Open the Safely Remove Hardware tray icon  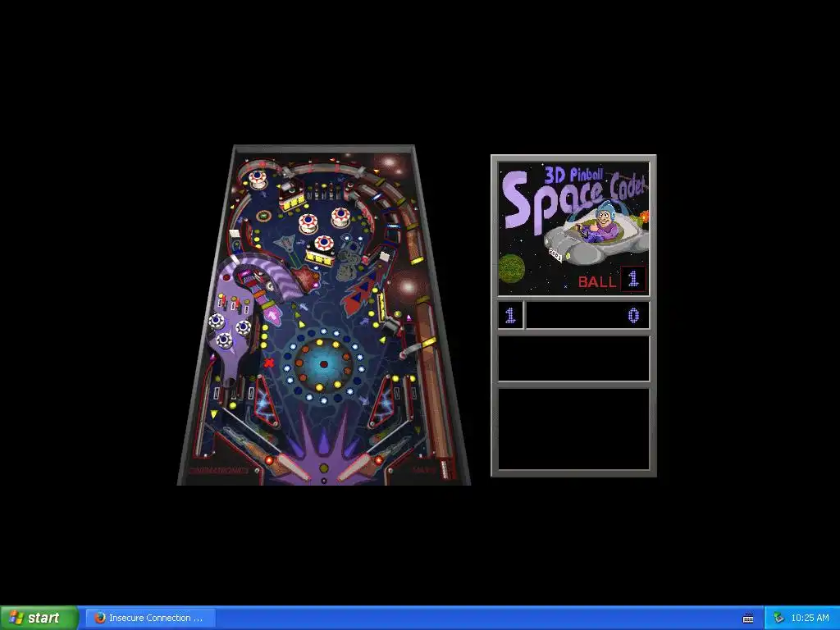[x=778, y=619]
